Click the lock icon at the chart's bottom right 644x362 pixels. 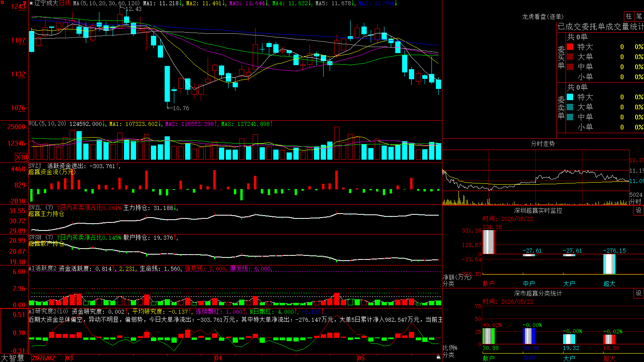click(x=438, y=357)
